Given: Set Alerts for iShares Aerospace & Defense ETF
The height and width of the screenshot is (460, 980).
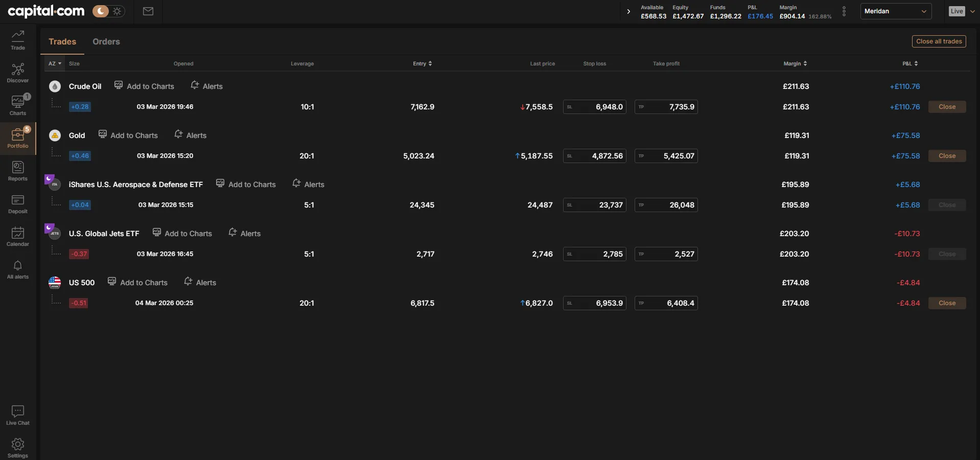Looking at the screenshot, I should (x=308, y=184).
